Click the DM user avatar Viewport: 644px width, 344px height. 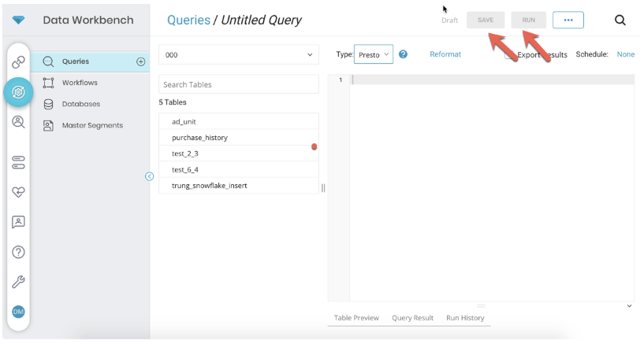18,312
